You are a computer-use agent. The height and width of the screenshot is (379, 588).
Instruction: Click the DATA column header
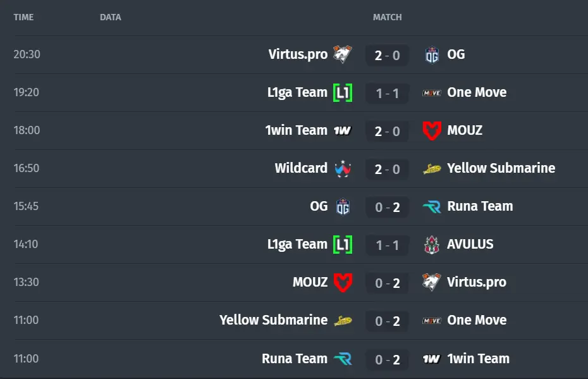111,17
